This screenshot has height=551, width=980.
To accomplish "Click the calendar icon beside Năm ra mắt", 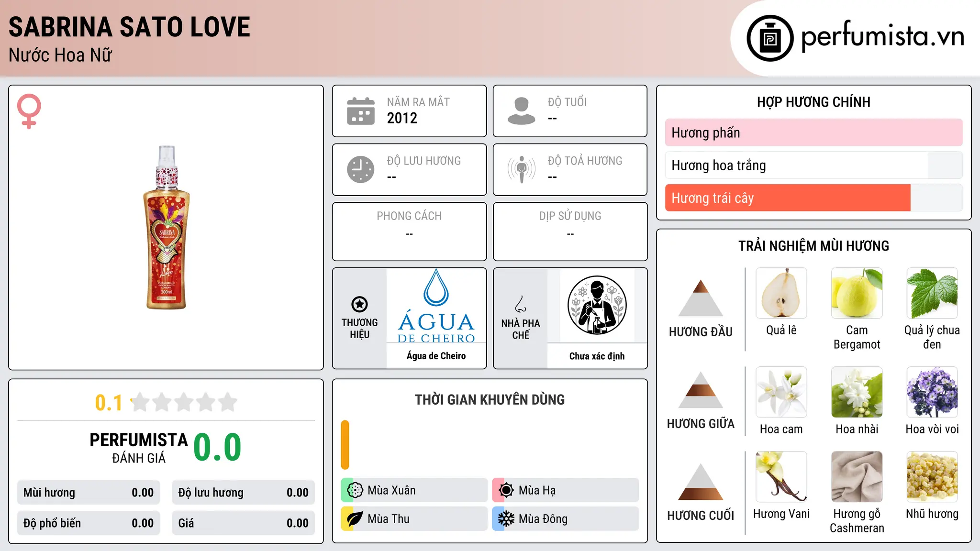I will click(361, 111).
